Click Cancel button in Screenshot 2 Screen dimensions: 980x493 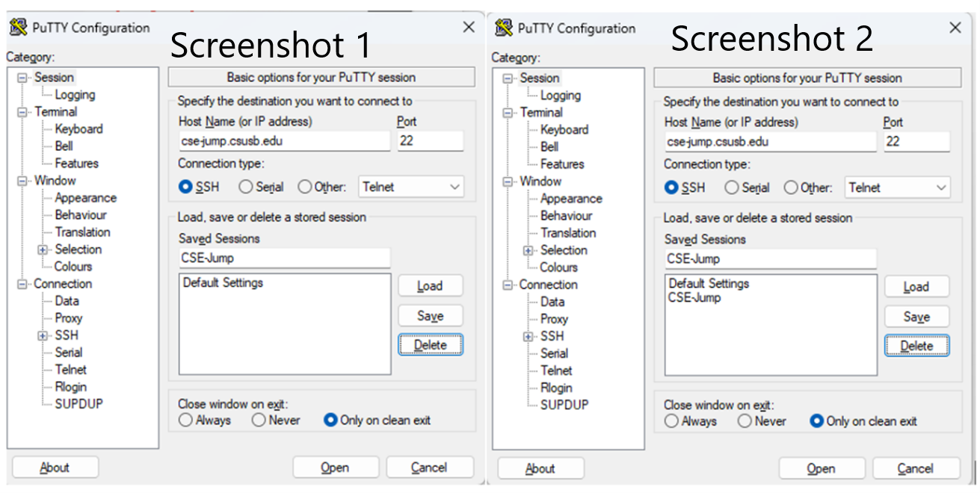pyautogui.click(x=915, y=468)
